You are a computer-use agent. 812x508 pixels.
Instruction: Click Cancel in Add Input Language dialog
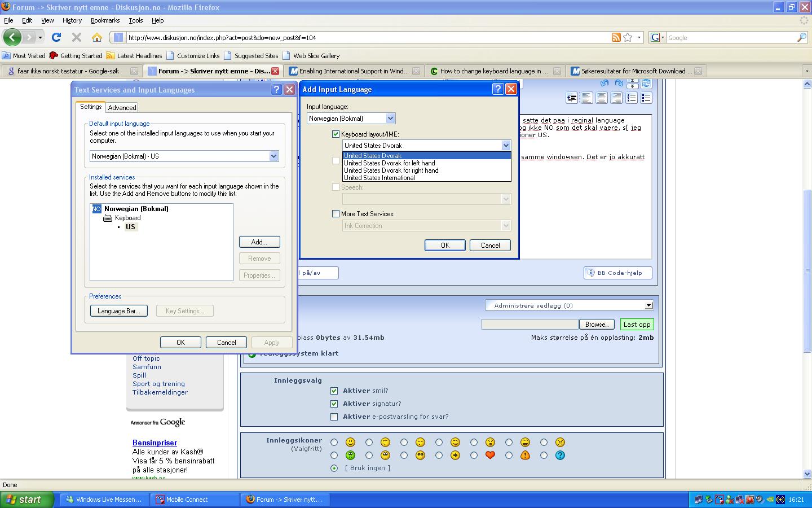click(490, 245)
